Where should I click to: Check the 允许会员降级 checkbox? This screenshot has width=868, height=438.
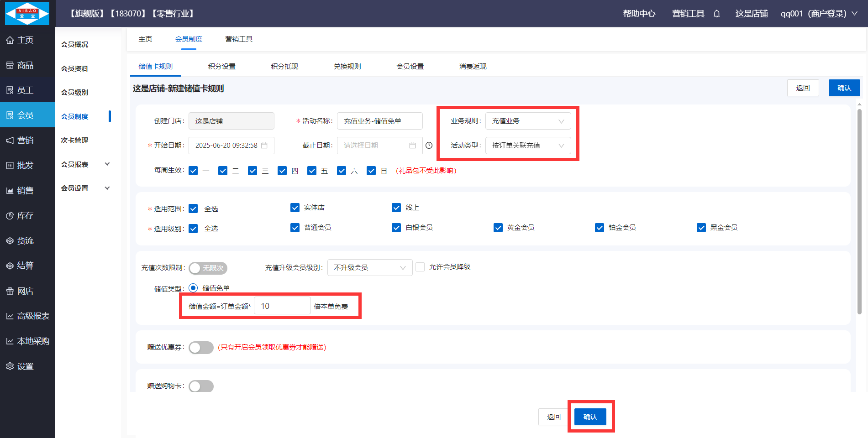coord(420,267)
